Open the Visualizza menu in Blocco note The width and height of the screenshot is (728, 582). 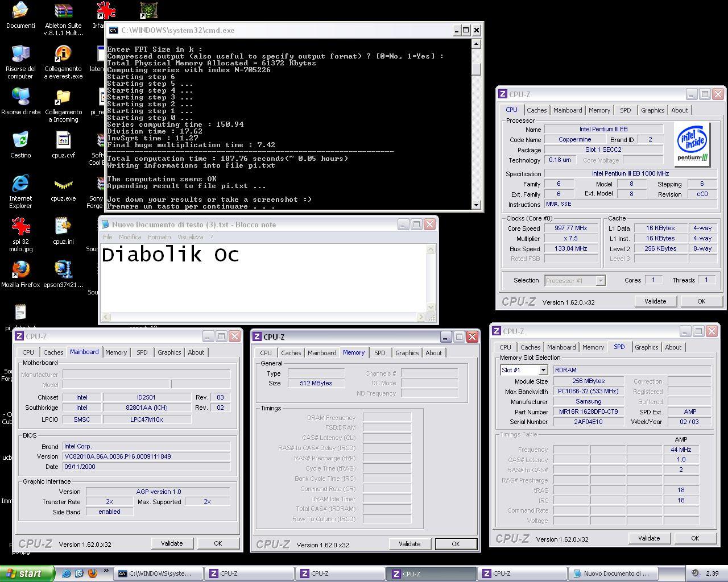pyautogui.click(x=190, y=237)
